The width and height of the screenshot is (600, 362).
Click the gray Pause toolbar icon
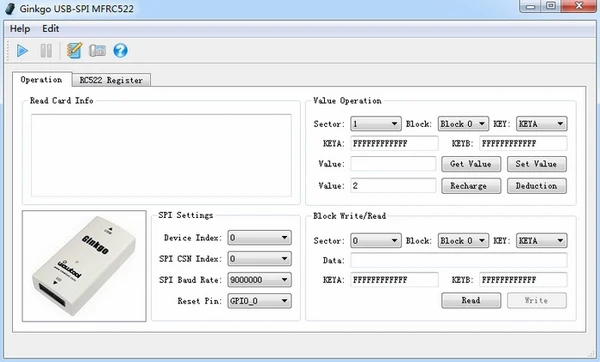click(x=46, y=51)
